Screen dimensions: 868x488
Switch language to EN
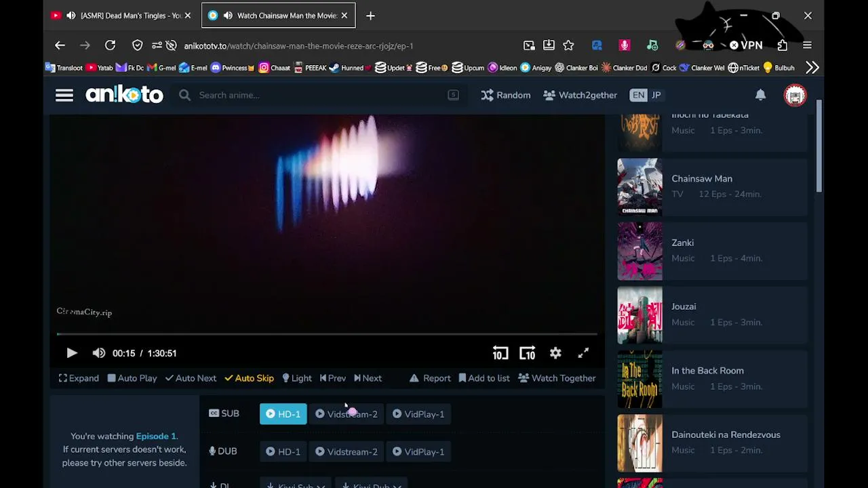[x=638, y=95]
